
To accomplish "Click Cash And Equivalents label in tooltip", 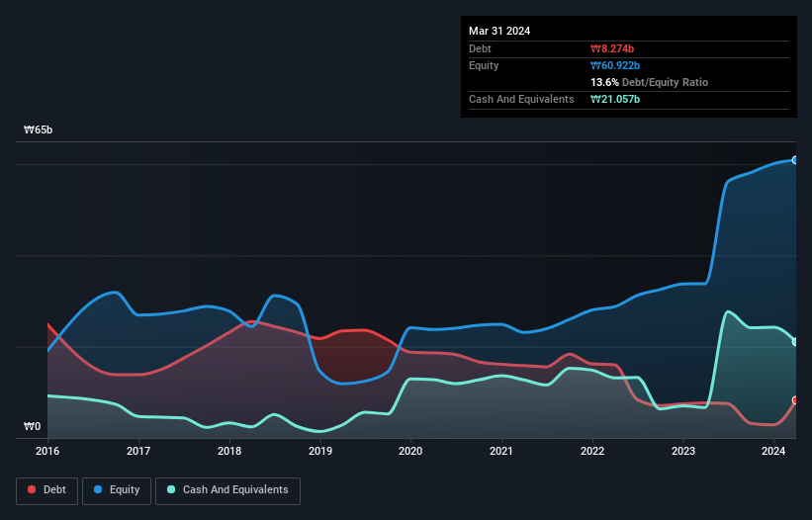I will [521, 99].
